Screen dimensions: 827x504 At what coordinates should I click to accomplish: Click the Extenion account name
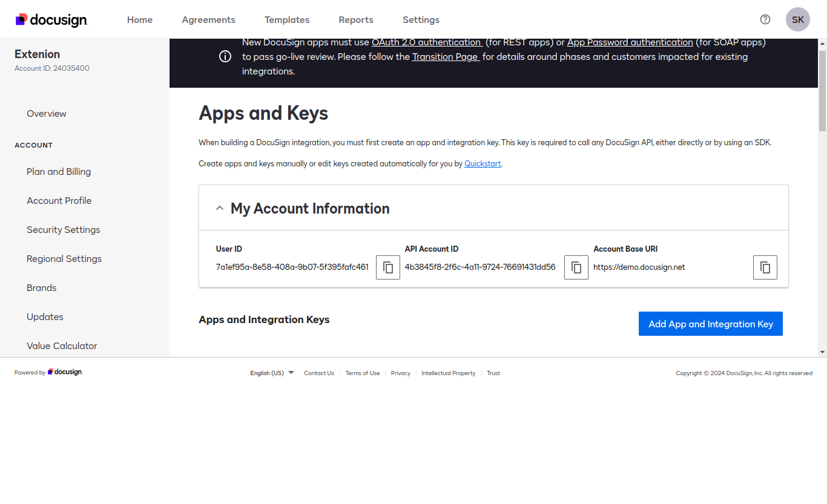[x=38, y=54]
